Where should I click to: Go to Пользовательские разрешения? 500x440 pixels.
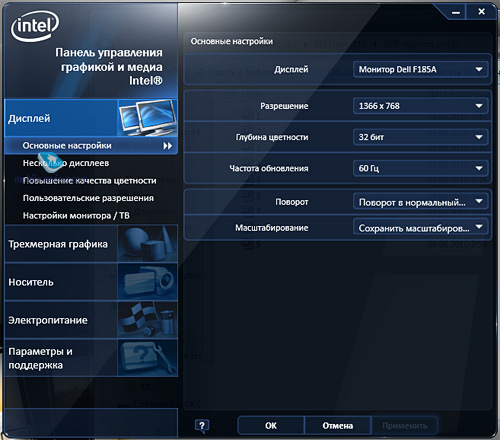(x=88, y=198)
